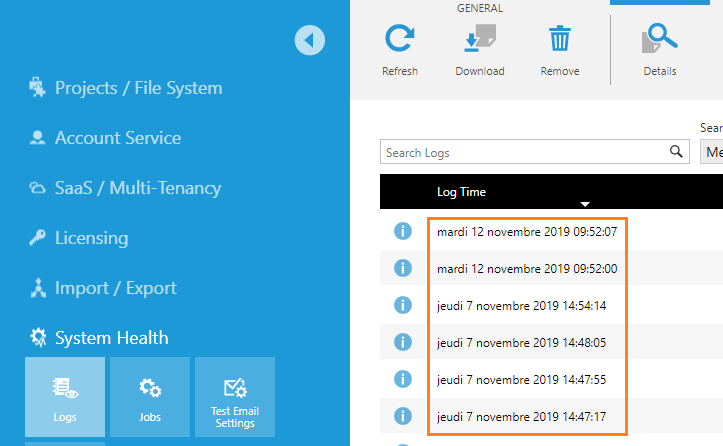Click the Licensing key icon

pyautogui.click(x=37, y=238)
